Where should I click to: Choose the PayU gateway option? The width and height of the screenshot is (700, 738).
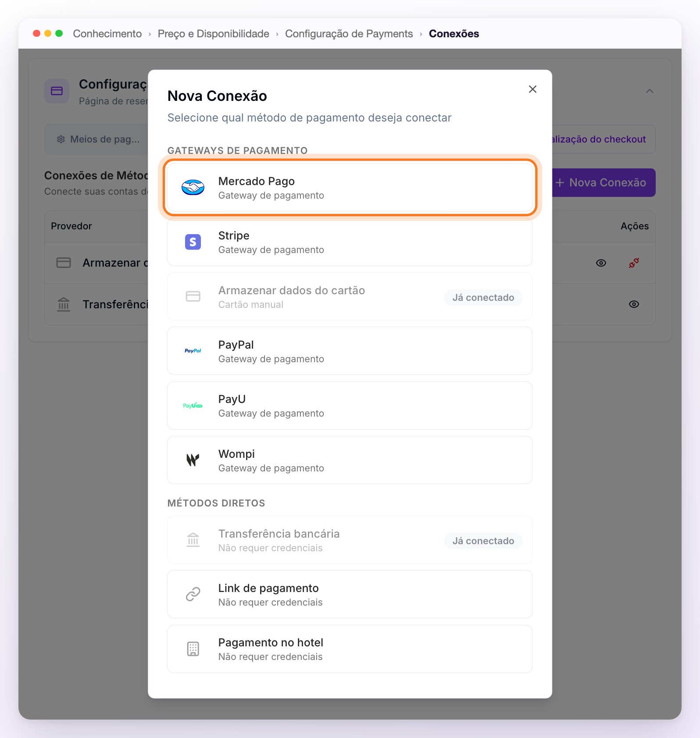point(350,406)
